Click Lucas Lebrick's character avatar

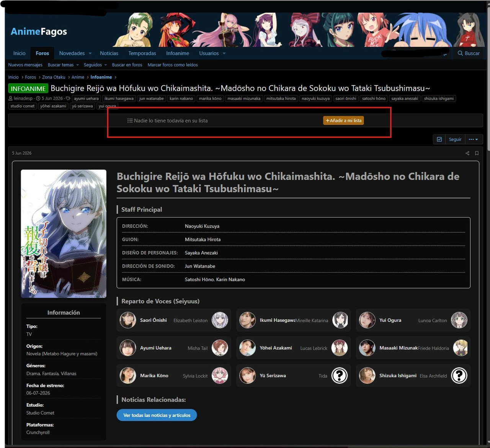tap(340, 348)
